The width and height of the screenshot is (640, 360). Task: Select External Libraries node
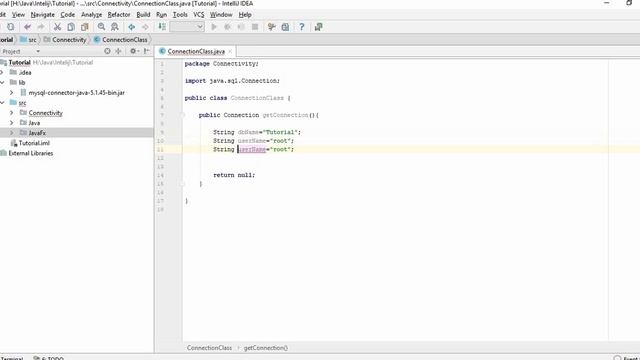[x=31, y=153]
